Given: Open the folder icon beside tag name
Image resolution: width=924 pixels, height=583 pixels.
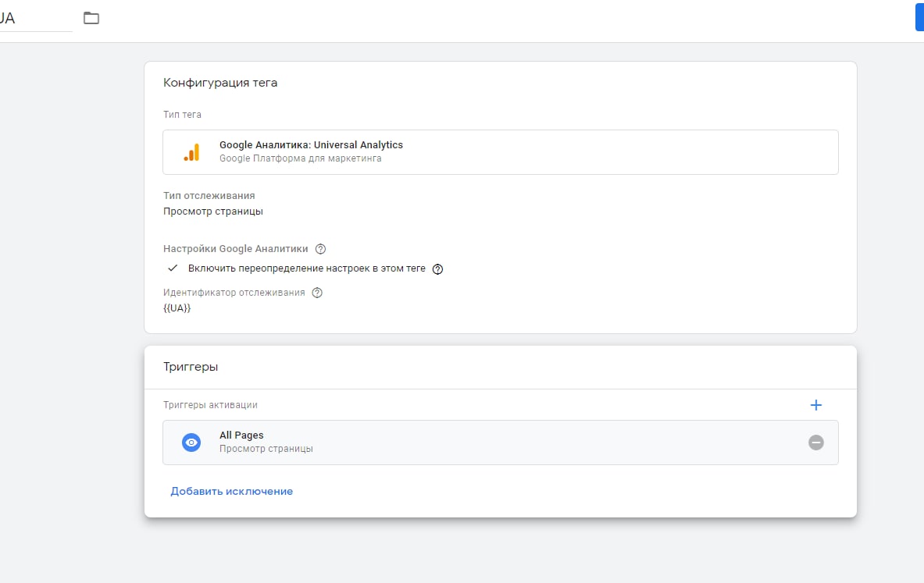Looking at the screenshot, I should 91,18.
